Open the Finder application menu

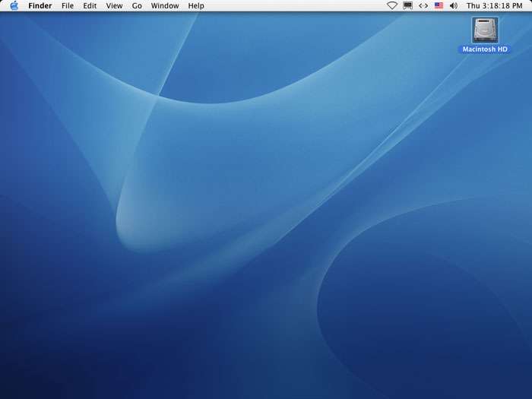(x=40, y=5)
